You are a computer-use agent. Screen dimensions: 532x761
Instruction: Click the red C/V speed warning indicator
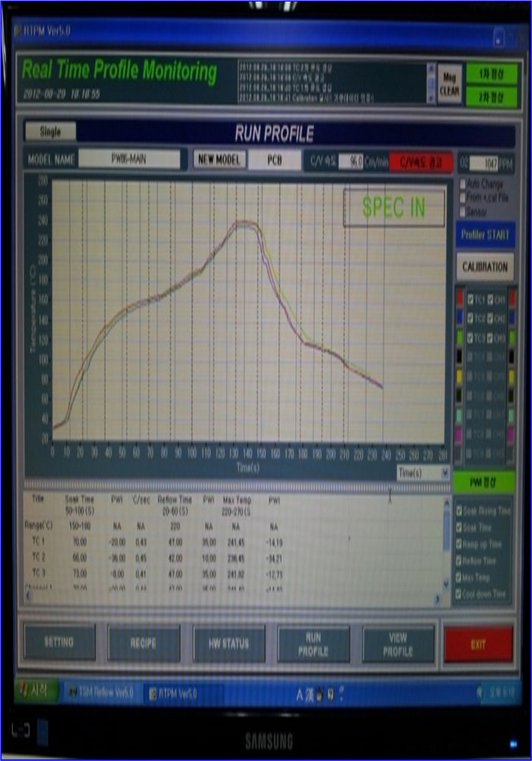pyautogui.click(x=421, y=161)
